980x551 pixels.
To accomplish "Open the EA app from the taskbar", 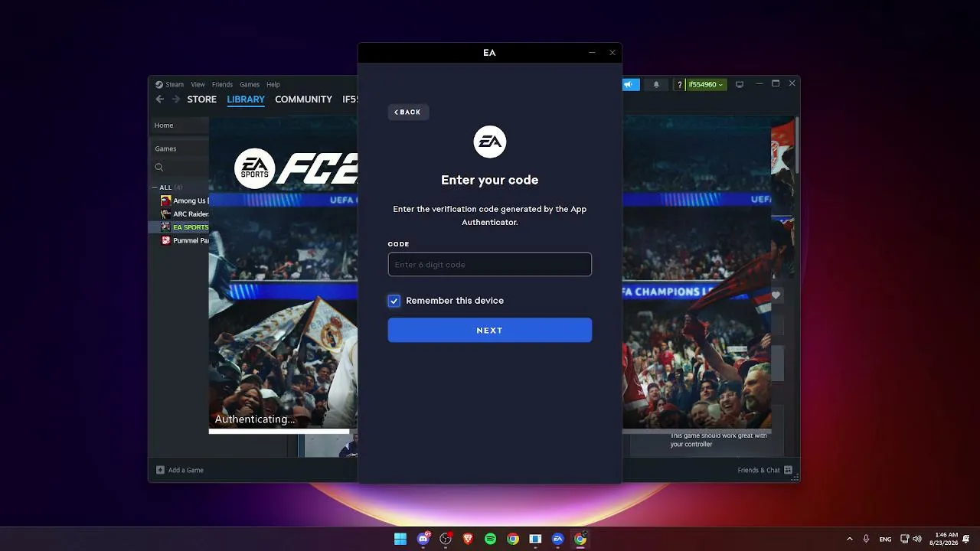I will [x=558, y=539].
